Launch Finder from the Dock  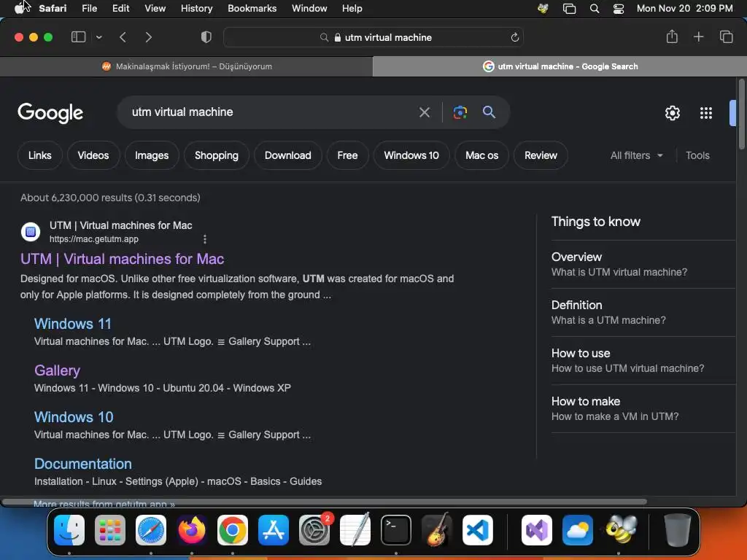(69, 529)
